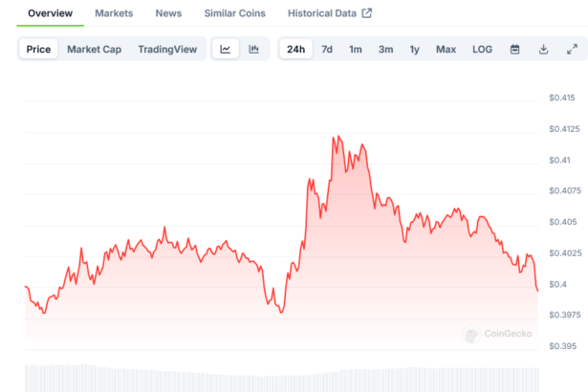Set chart range to 7d

(327, 49)
